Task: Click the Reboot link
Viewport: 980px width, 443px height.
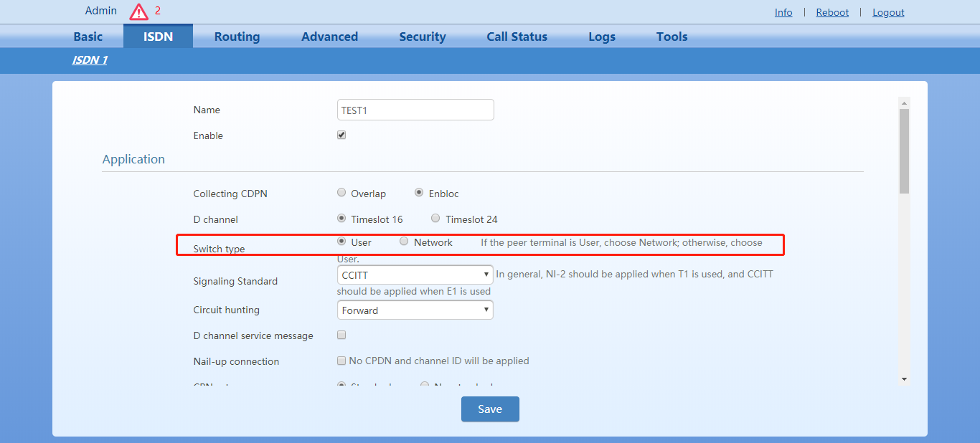Action: [832, 12]
